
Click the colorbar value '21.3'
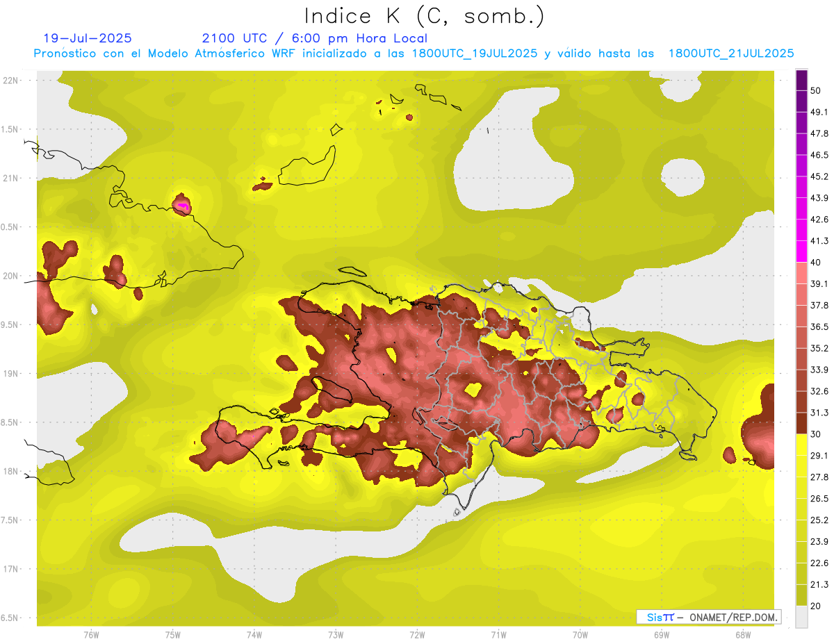coord(819,585)
